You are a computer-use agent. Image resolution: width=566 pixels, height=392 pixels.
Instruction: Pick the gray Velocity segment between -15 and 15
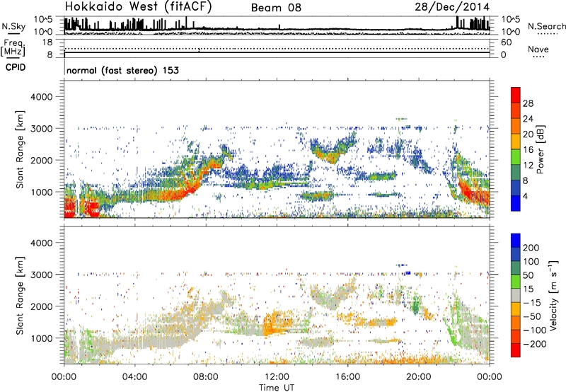[x=516, y=295]
